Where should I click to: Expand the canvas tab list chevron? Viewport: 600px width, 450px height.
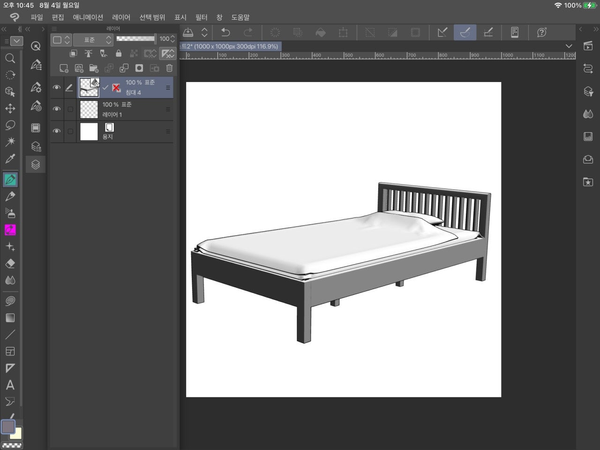[569, 46]
